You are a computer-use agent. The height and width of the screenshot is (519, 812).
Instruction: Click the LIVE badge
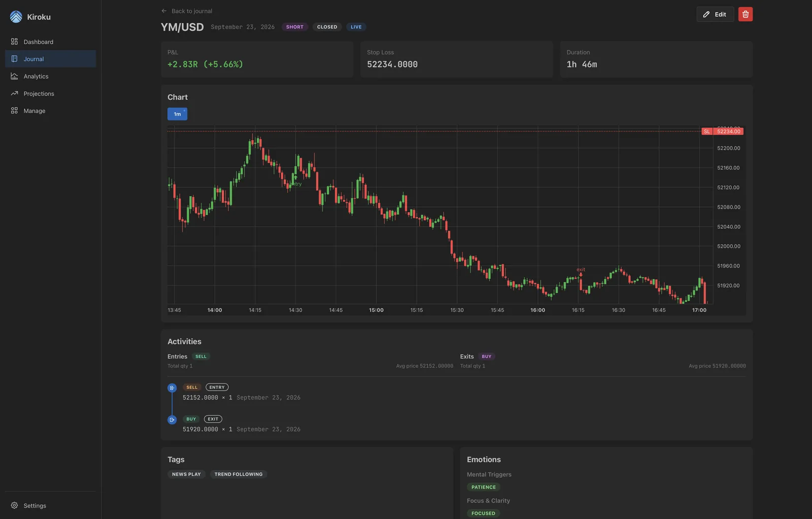(x=356, y=27)
